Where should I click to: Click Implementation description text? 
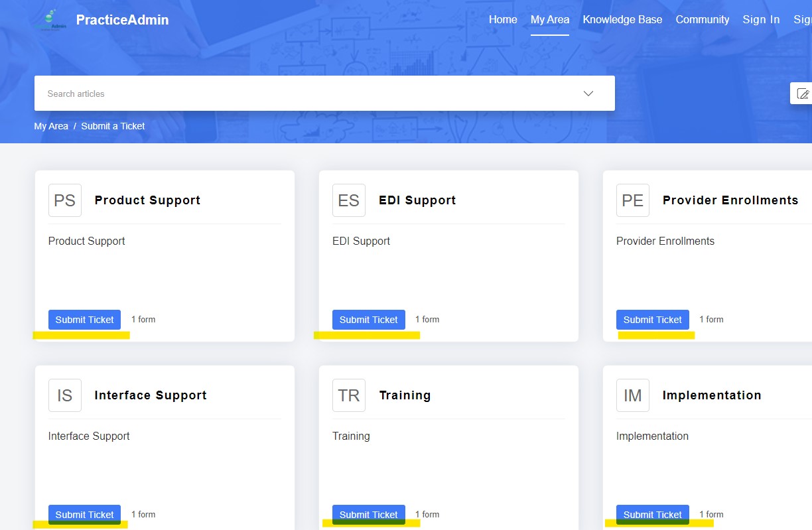pos(652,436)
